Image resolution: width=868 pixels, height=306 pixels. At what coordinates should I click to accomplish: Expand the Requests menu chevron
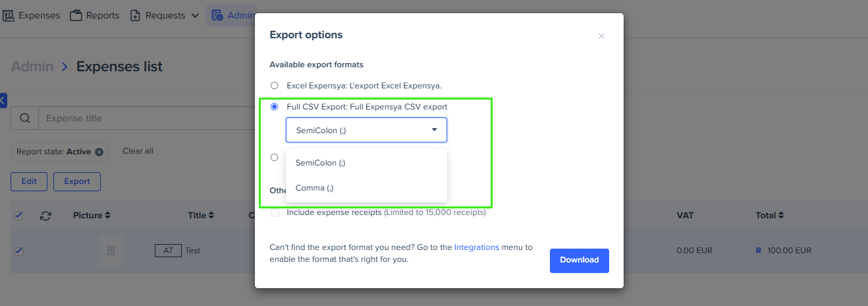pyautogui.click(x=195, y=15)
